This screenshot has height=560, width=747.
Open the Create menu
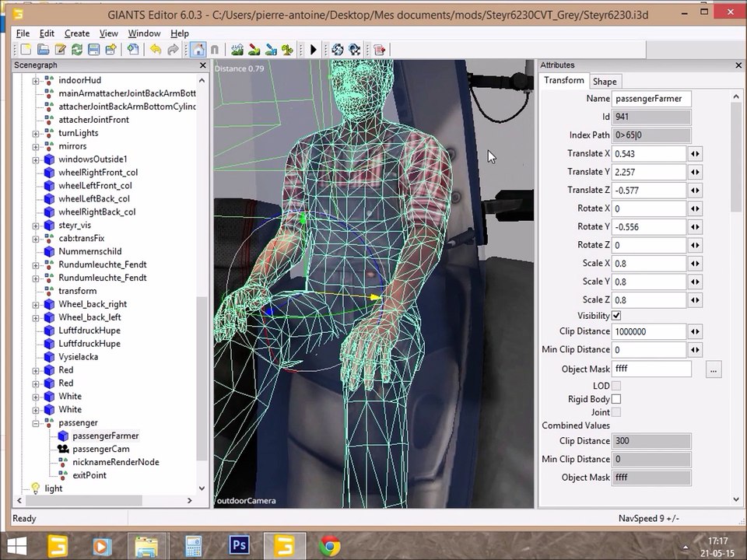(x=76, y=33)
